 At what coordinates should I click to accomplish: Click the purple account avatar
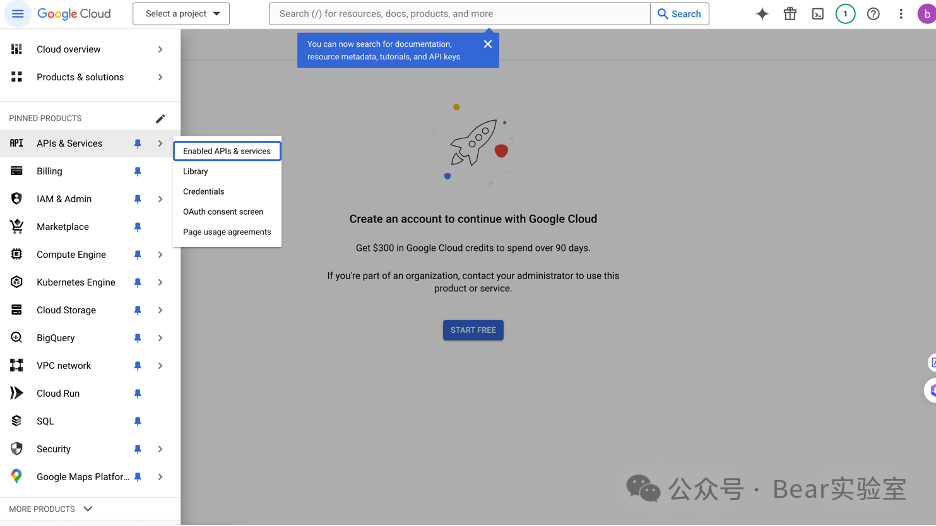coord(926,14)
